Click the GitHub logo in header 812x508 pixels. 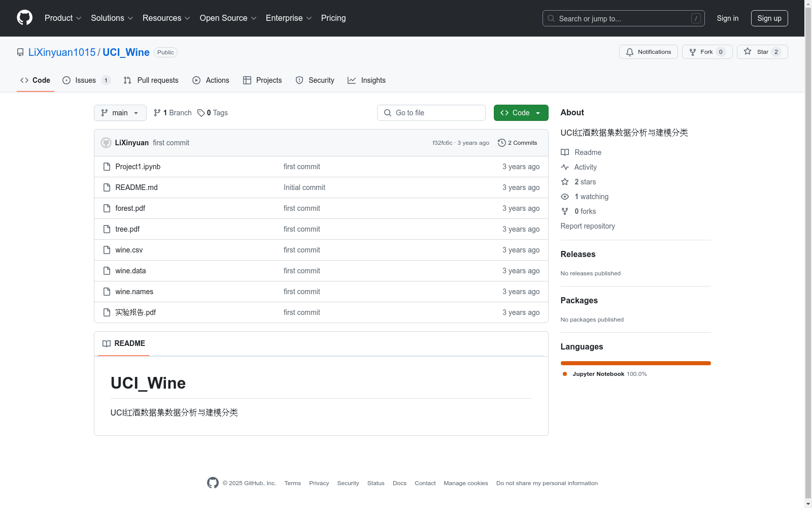click(x=24, y=18)
